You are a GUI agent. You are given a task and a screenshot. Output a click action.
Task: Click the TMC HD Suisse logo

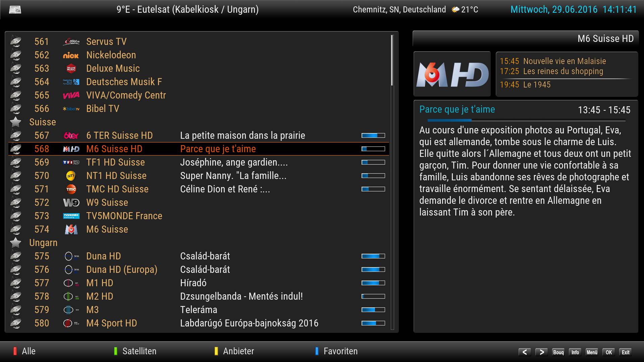(71, 189)
